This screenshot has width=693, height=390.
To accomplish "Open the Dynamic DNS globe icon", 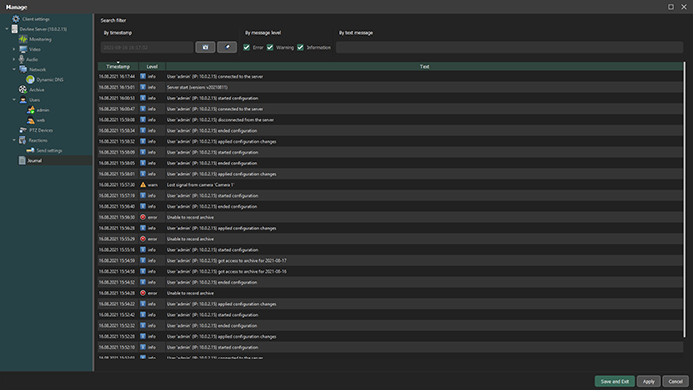I will tap(30, 80).
